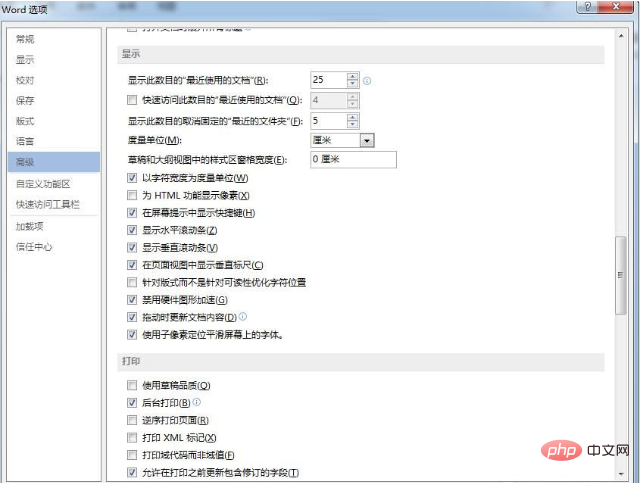Click info icon next to 后台打印
The image size is (640, 483).
point(197,402)
